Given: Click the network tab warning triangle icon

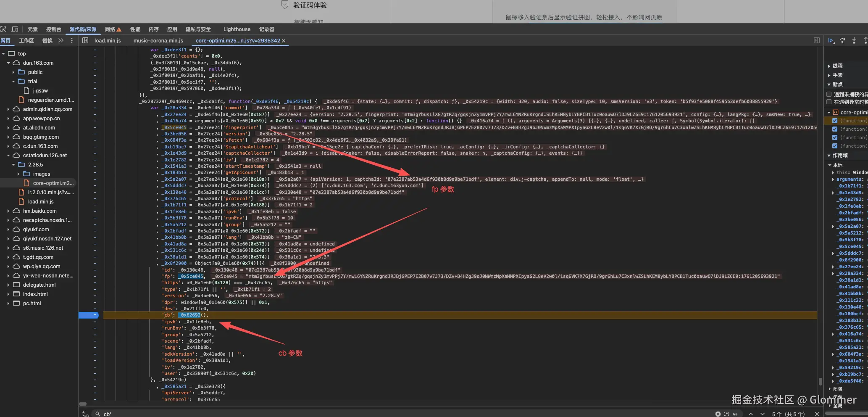Looking at the screenshot, I should pos(119,29).
